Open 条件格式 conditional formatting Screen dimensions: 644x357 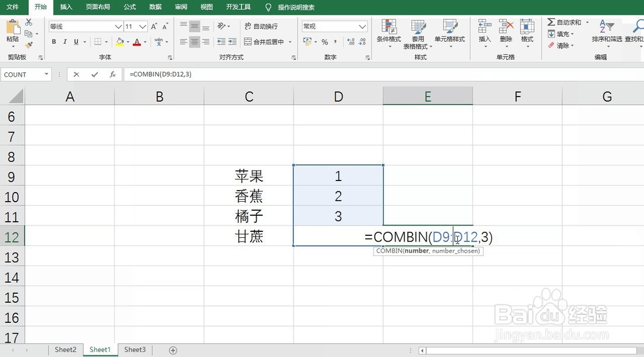click(388, 33)
